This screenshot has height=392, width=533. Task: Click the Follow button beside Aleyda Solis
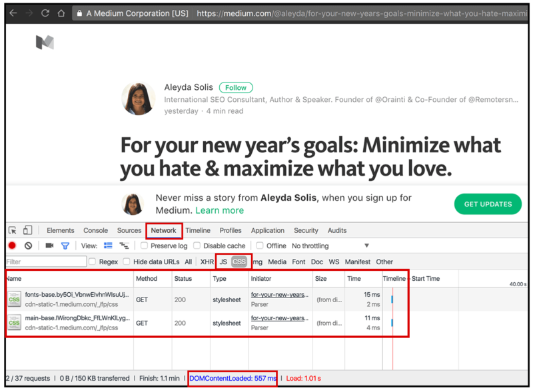(x=236, y=88)
